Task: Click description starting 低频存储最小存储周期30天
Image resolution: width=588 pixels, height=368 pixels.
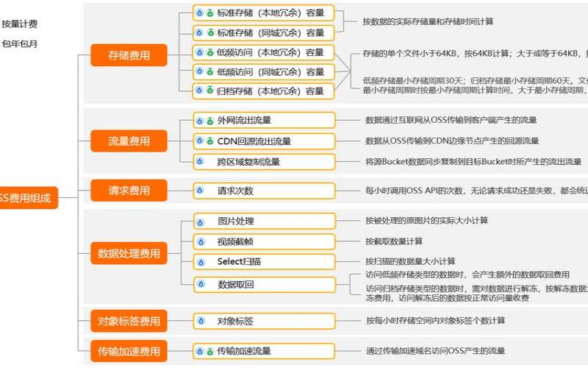Action: point(475,85)
